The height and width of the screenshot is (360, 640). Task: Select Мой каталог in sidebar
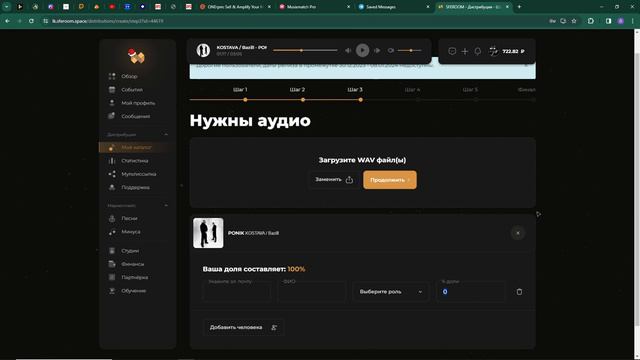pyautogui.click(x=137, y=147)
